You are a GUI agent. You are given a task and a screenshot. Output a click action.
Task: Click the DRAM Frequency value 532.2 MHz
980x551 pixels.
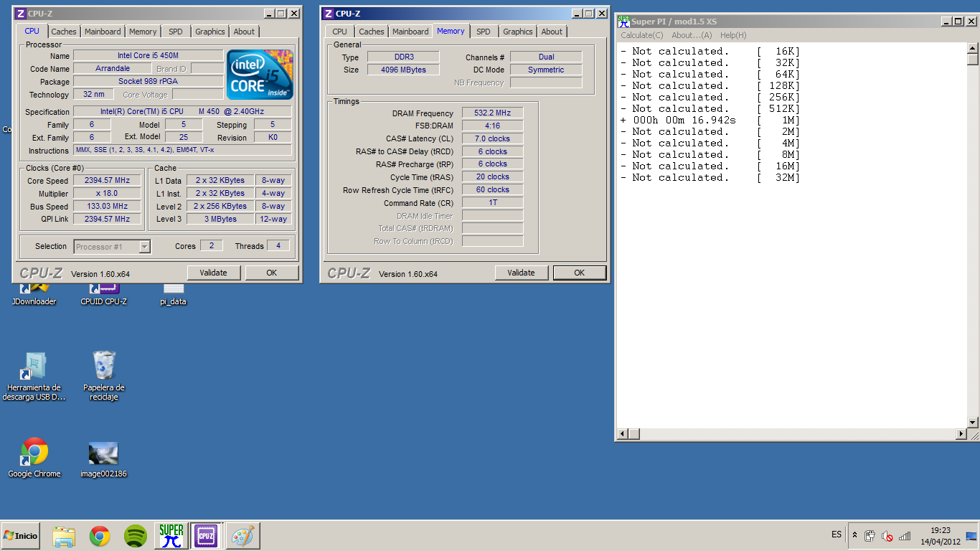(x=492, y=113)
